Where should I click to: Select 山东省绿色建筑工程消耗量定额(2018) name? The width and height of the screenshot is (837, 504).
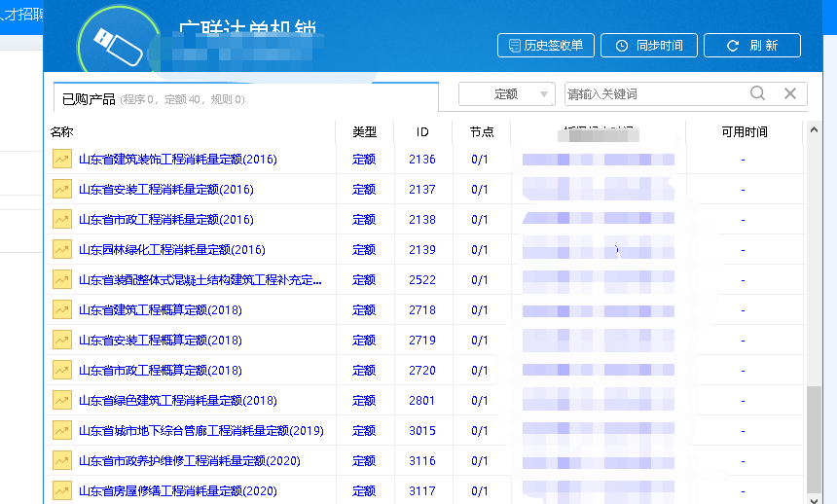coord(178,401)
